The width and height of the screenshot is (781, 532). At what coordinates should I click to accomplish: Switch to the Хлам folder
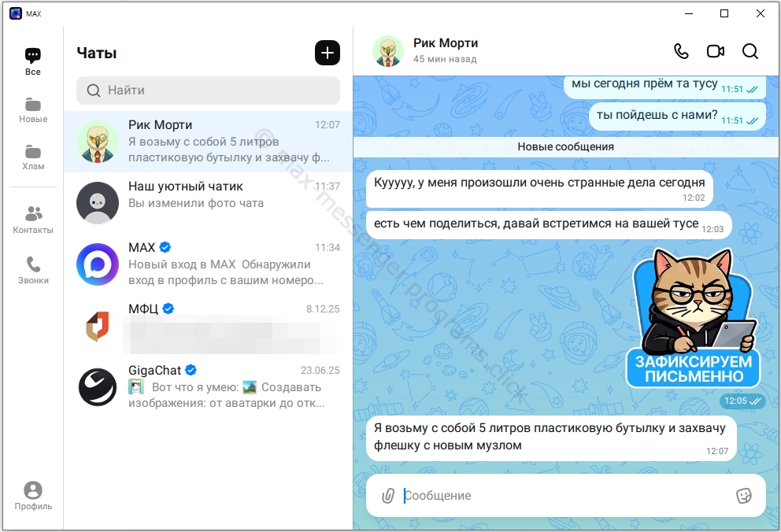coord(33,157)
